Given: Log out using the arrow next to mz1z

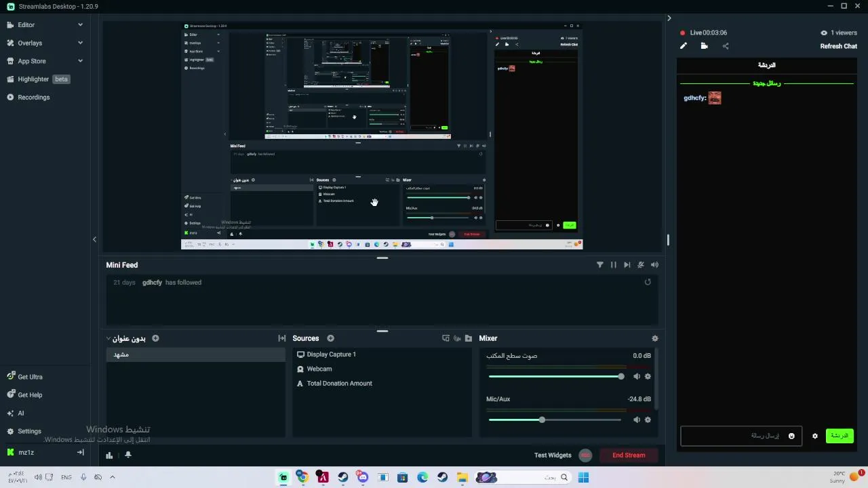Looking at the screenshot, I should click(x=80, y=452).
